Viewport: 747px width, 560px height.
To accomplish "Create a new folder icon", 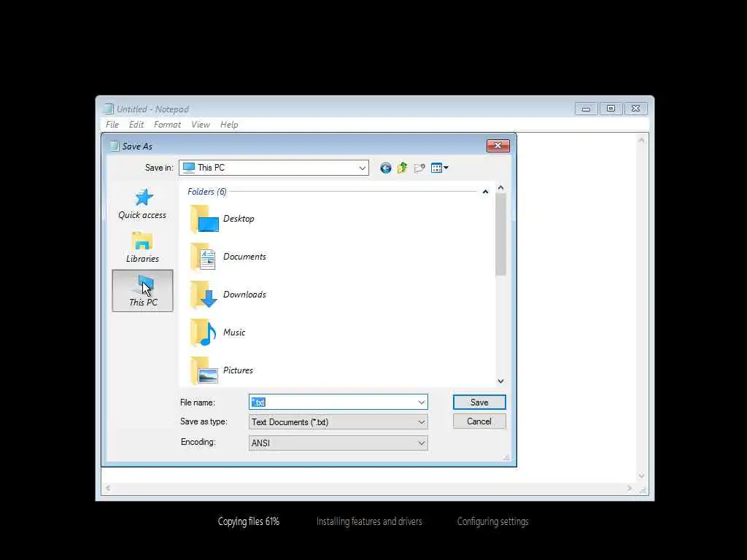I will pos(419,168).
